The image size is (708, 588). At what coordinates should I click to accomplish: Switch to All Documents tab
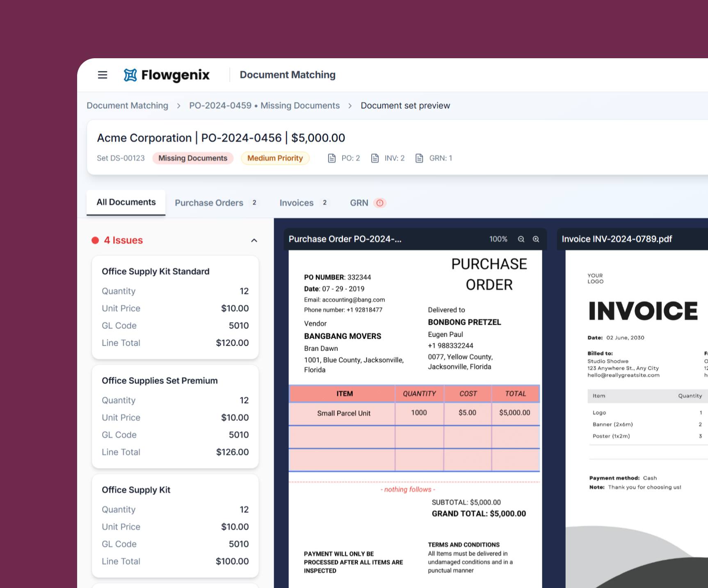coord(126,202)
